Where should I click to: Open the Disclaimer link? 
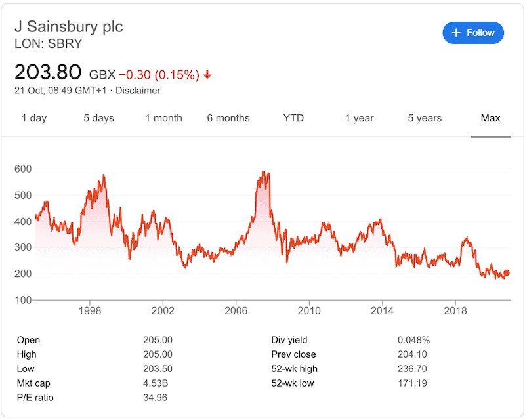(138, 91)
